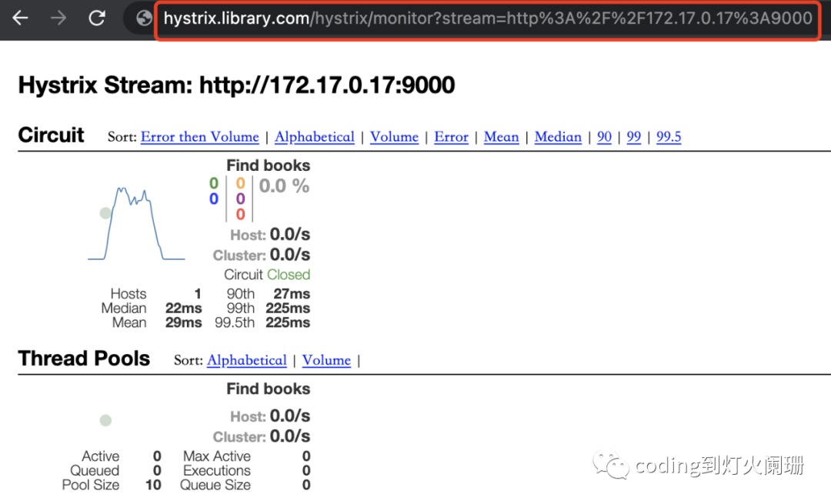The image size is (831, 504).
Task: Click the green success count
Action: pos(214,183)
